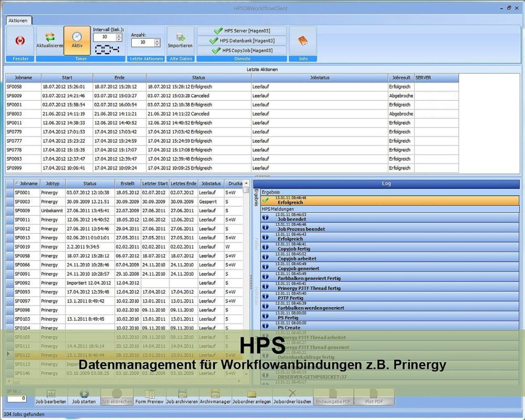Viewport: 525px width, 420px height.
Task: Click info icon beside Copyjob generiert
Action: (266, 267)
